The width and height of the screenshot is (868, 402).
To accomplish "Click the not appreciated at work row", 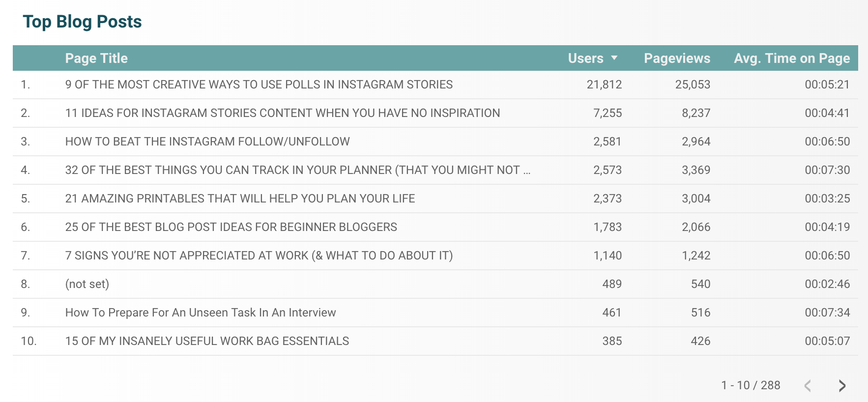I will pyautogui.click(x=435, y=256).
